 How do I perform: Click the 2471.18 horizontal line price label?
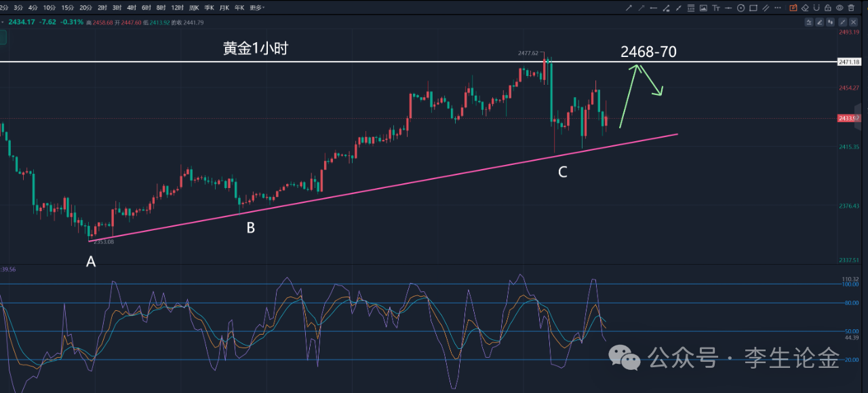849,62
